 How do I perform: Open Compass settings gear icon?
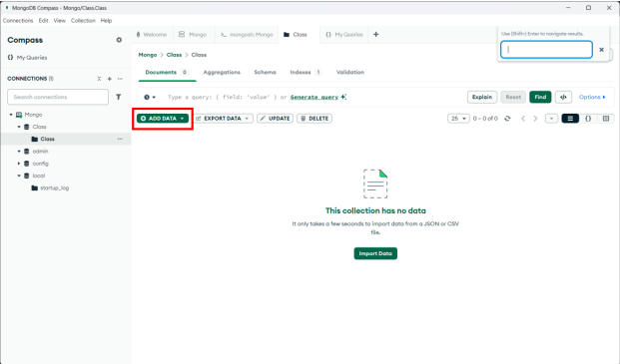[x=119, y=40]
